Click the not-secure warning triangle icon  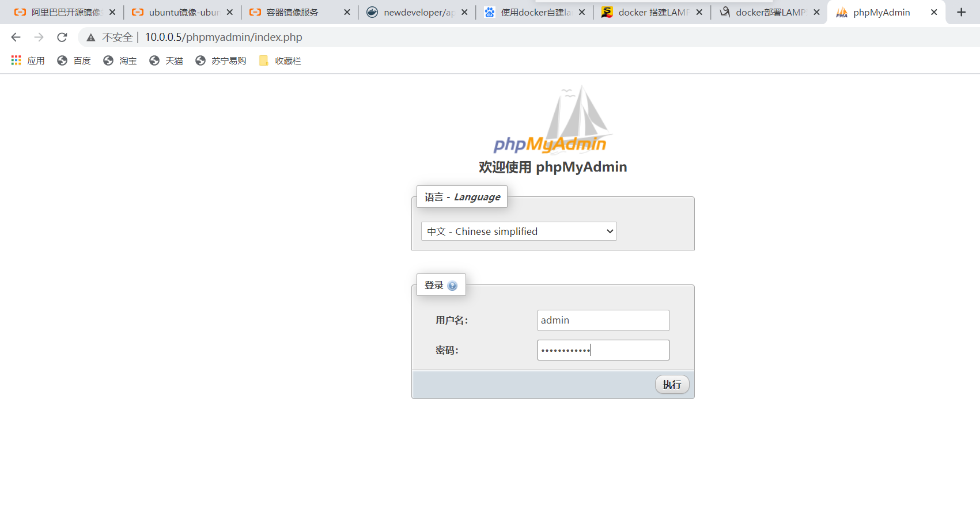pos(91,37)
